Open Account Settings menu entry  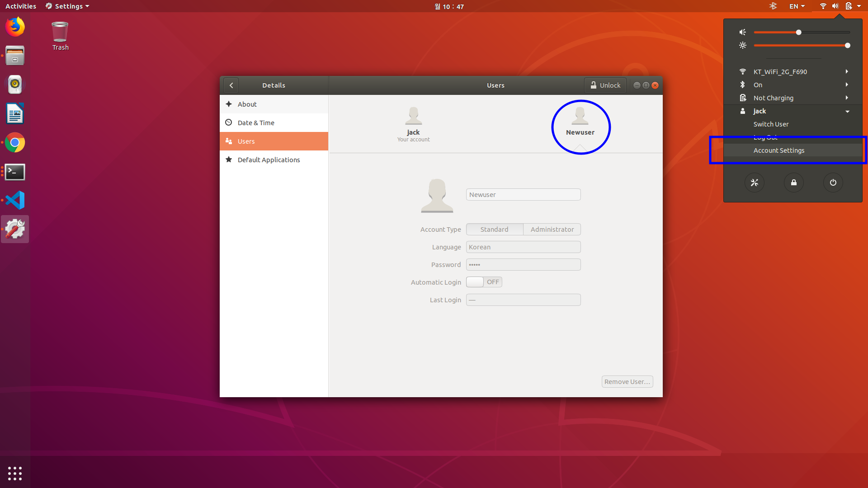pos(778,150)
